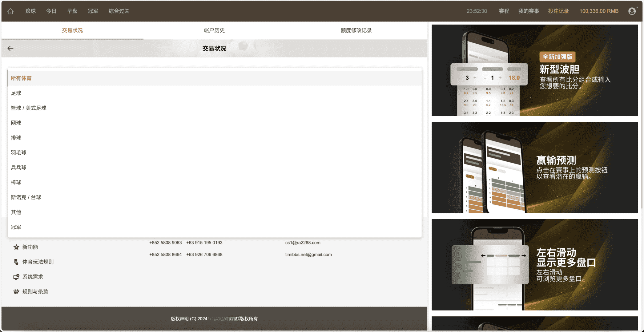Open the 早盘 section
The height and width of the screenshot is (332, 644).
coord(72,11)
